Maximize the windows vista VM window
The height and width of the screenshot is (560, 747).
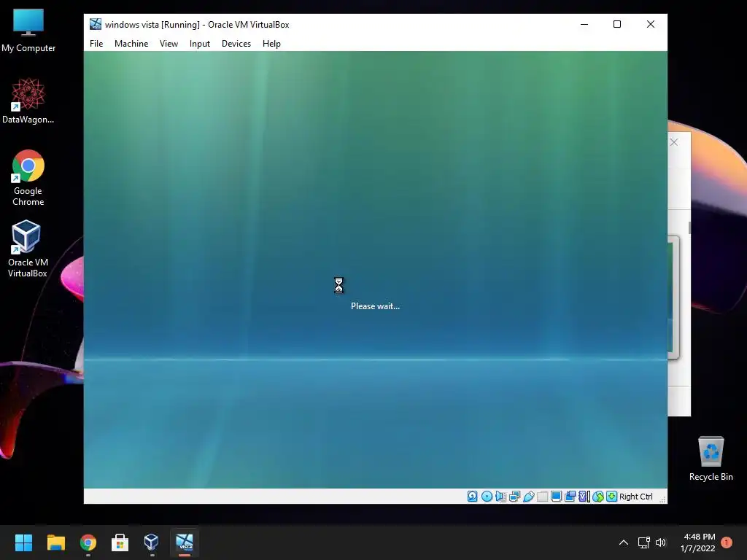(617, 24)
